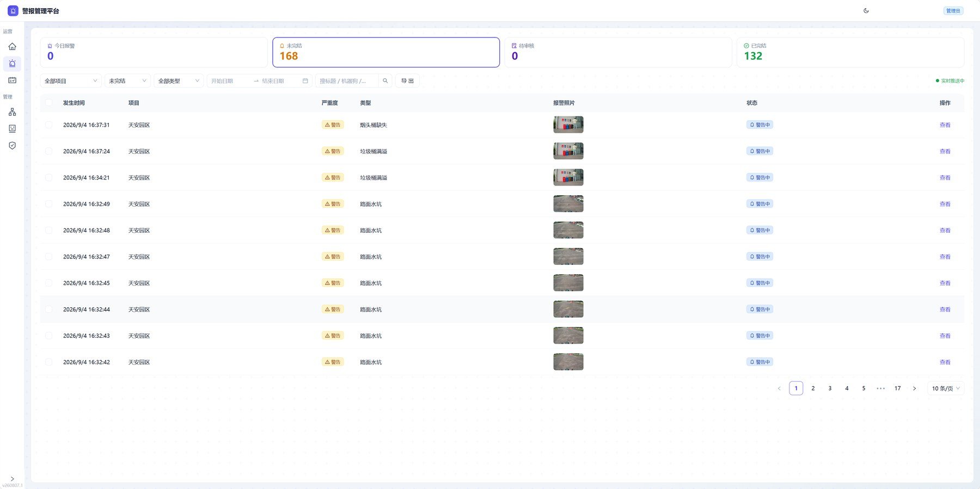The height and width of the screenshot is (489, 980).
Task: Click the search title/robot input field
Action: 347,81
